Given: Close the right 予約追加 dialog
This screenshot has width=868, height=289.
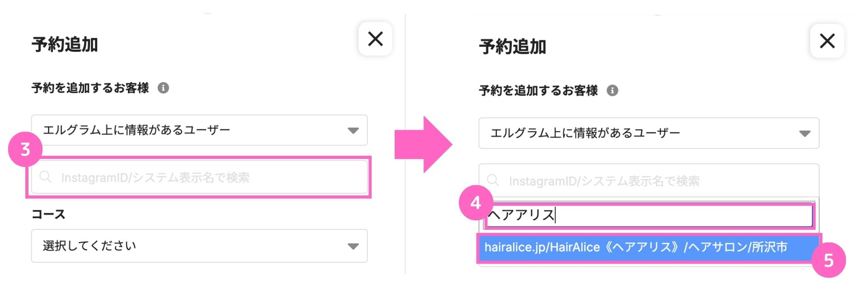Looking at the screenshot, I should (827, 41).
